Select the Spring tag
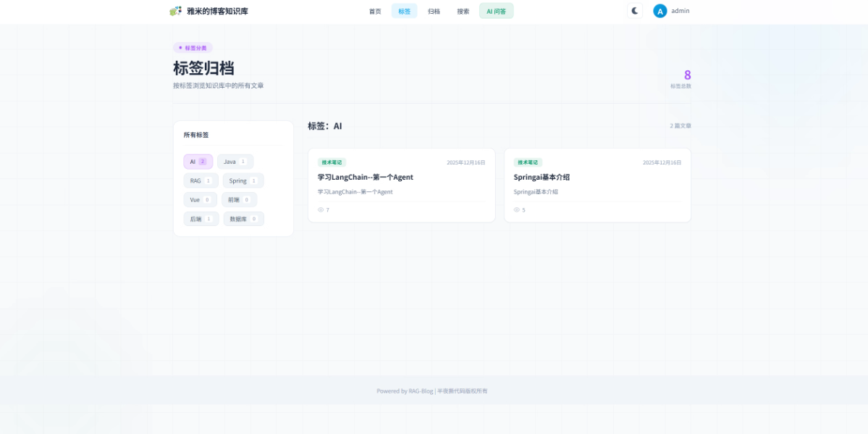Image resolution: width=868 pixels, height=434 pixels. click(x=243, y=180)
